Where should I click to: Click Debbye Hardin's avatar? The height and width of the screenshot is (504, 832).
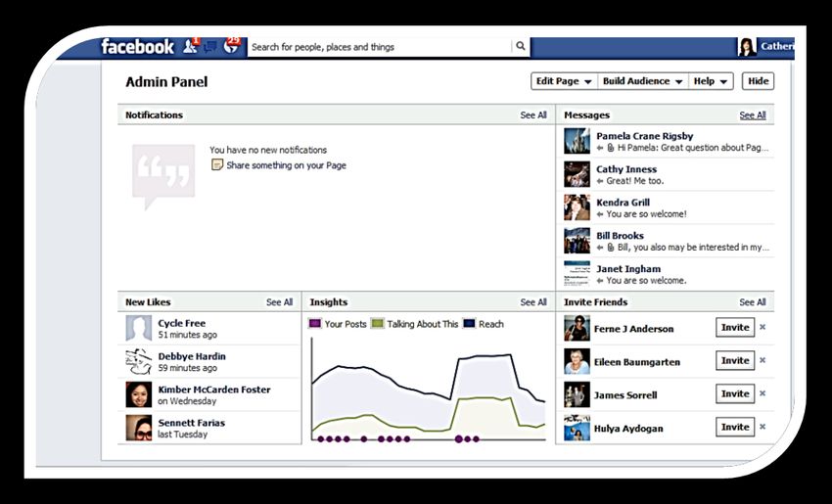(138, 361)
